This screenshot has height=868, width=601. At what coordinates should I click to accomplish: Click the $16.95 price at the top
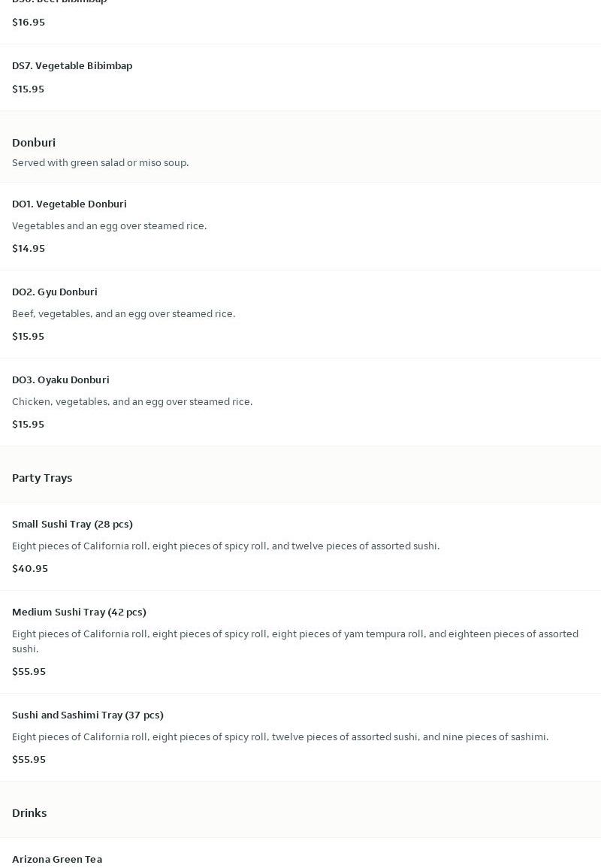click(29, 23)
